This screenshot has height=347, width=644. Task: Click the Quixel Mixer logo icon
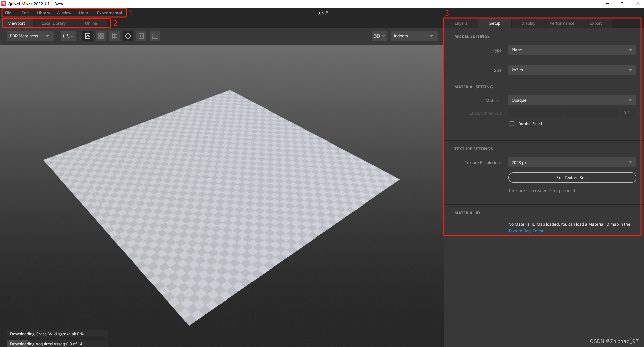[x=3, y=4]
